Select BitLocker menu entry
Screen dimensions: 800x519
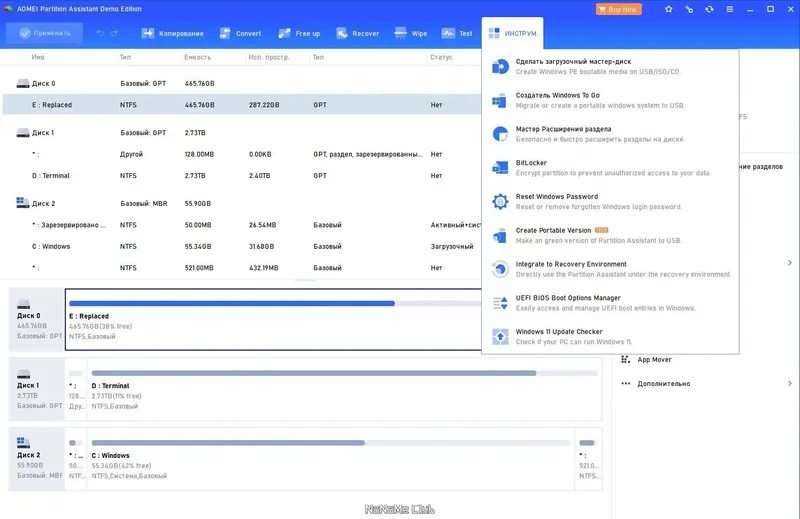point(610,167)
